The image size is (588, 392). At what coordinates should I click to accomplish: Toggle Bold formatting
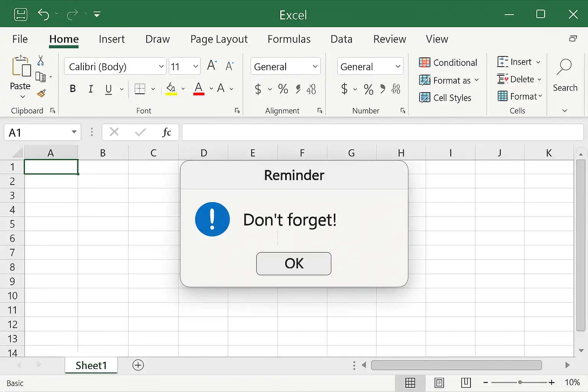pos(73,89)
